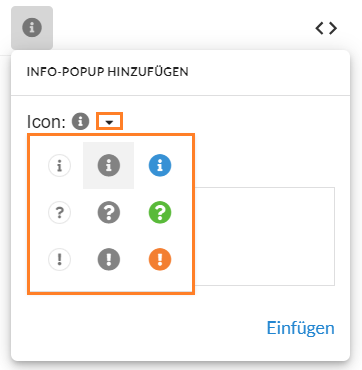This screenshot has height=370, width=362.
Task: Pick the green question mark icon
Action: click(160, 212)
